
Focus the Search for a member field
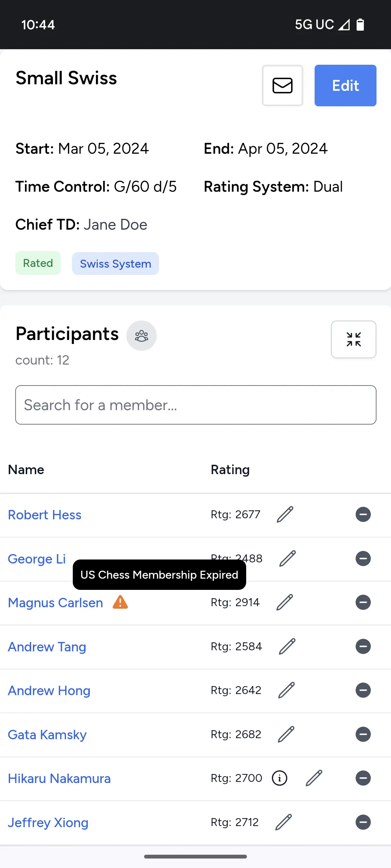[x=195, y=405]
